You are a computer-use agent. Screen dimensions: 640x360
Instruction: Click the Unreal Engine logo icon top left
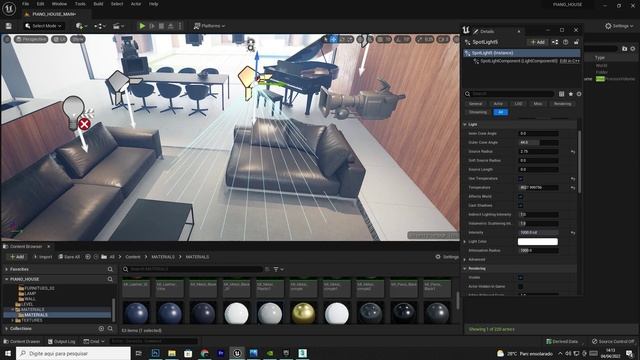[9, 9]
